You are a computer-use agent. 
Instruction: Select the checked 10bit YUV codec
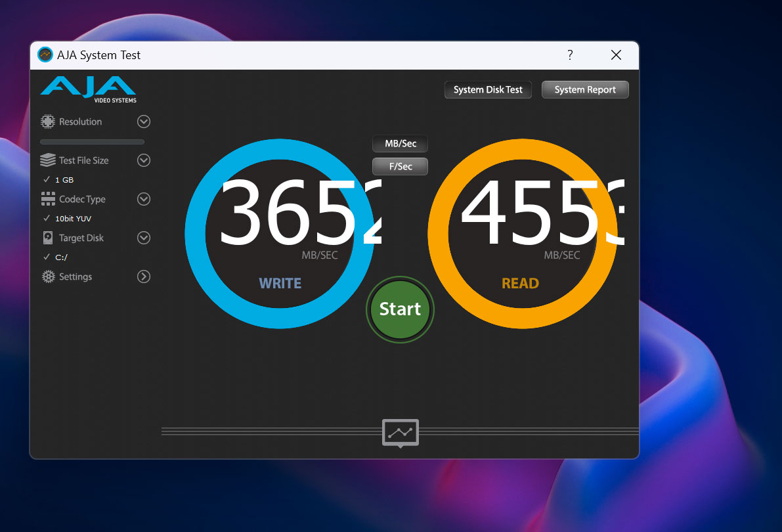(x=68, y=219)
